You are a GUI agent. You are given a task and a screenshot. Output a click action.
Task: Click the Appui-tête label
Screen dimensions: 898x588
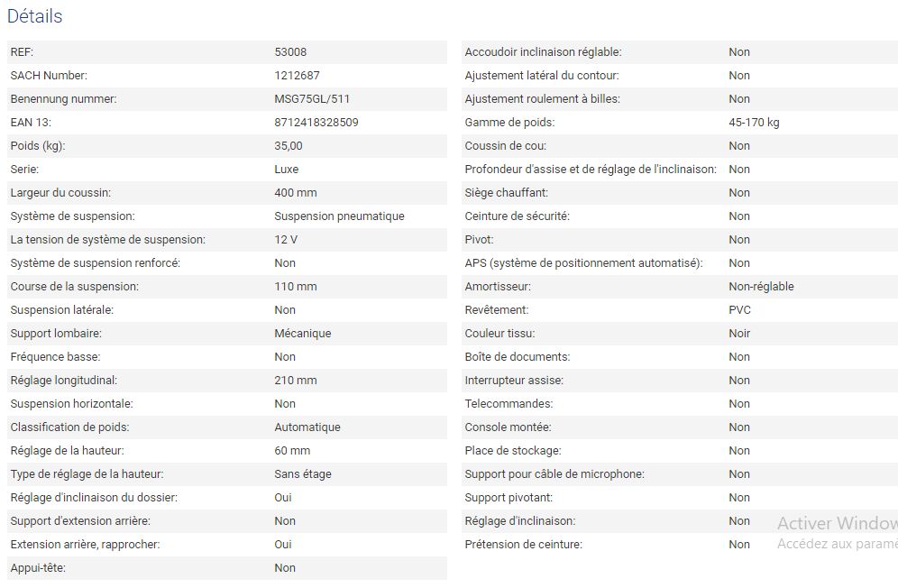tap(38, 568)
